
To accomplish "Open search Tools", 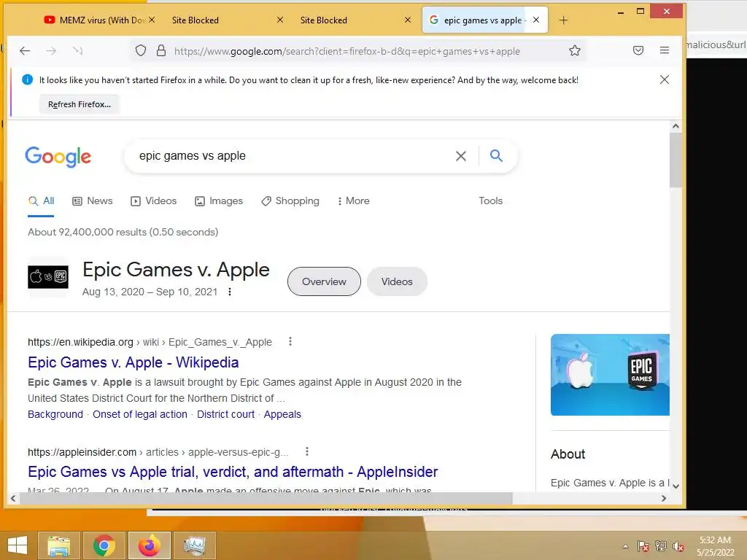I will click(491, 201).
